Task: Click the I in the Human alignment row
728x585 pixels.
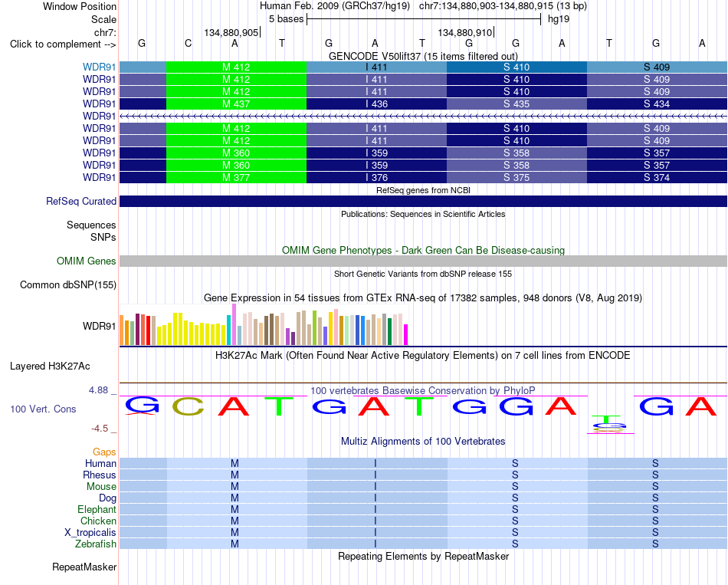Action: coord(375,463)
